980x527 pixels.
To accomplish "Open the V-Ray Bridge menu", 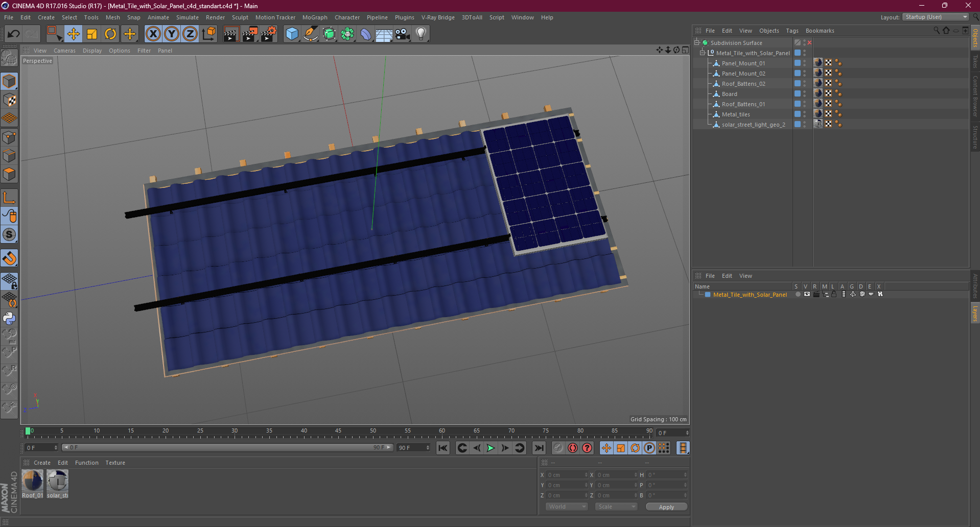I will coord(438,17).
